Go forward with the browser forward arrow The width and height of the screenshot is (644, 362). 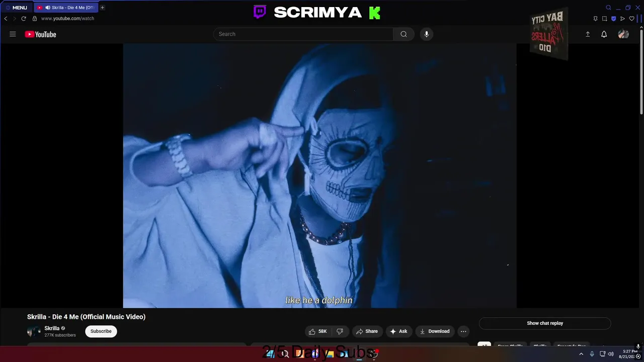(14, 19)
